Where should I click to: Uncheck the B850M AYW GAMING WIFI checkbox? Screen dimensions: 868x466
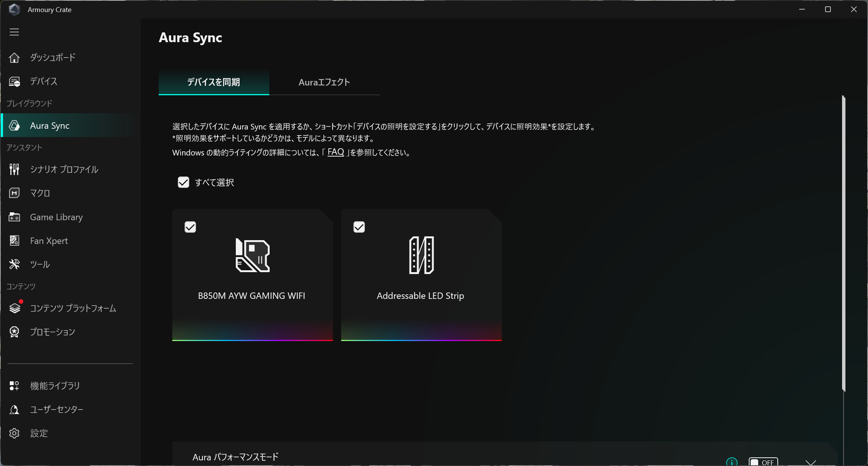(190, 227)
